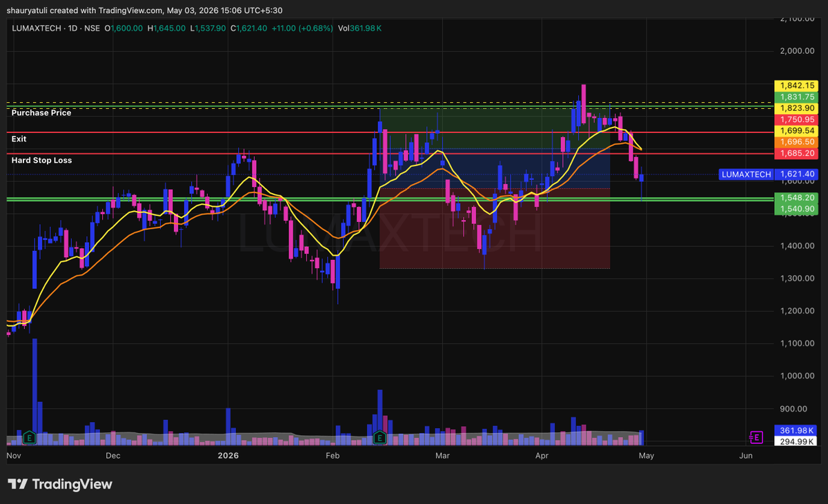
Task: Click the green earnings E marker in February
Action: pos(379,437)
